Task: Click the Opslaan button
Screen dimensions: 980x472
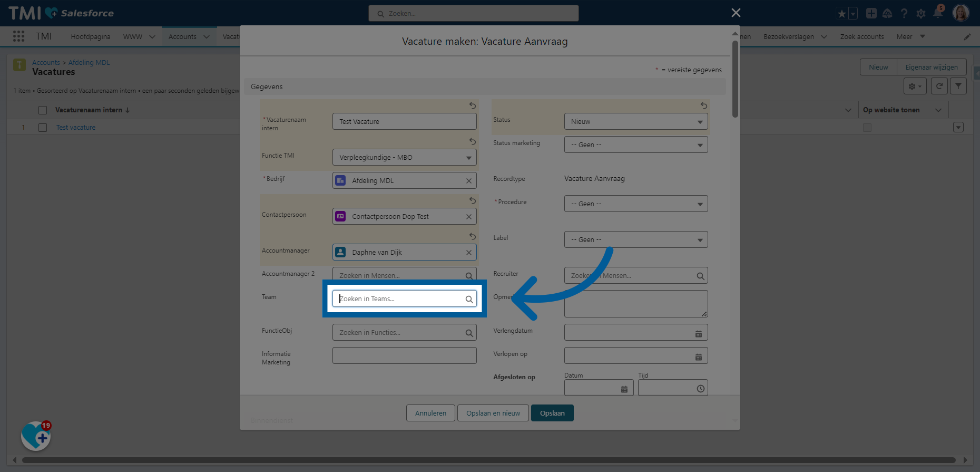Action: 552,413
